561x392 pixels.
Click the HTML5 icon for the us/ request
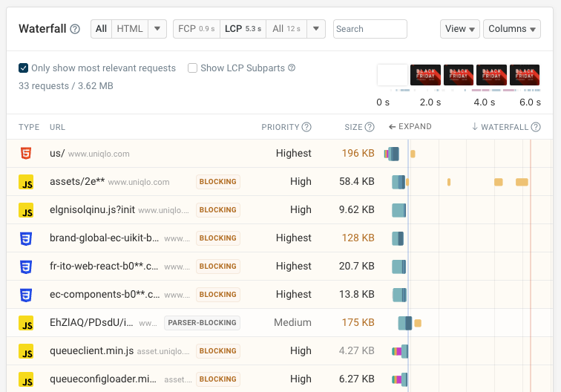click(26, 154)
